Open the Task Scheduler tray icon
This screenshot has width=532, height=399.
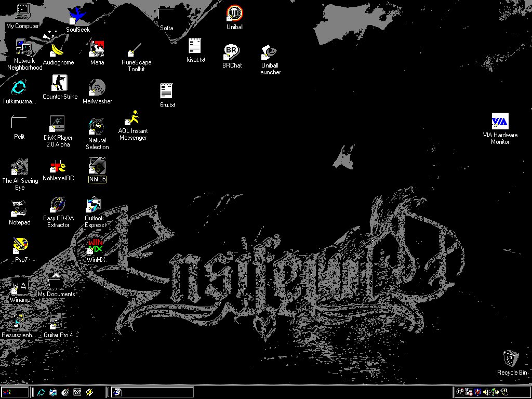[x=469, y=392]
